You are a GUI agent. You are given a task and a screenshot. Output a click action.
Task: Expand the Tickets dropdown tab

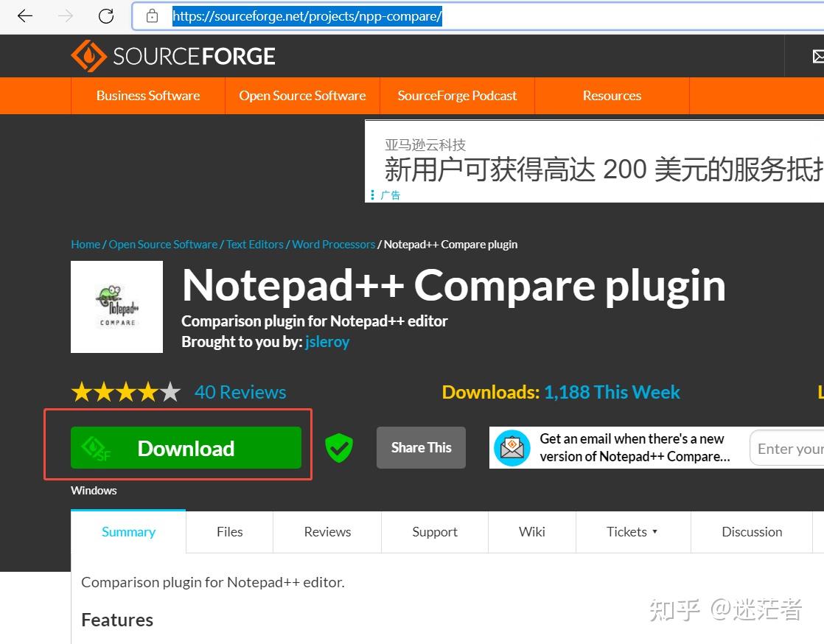(632, 531)
